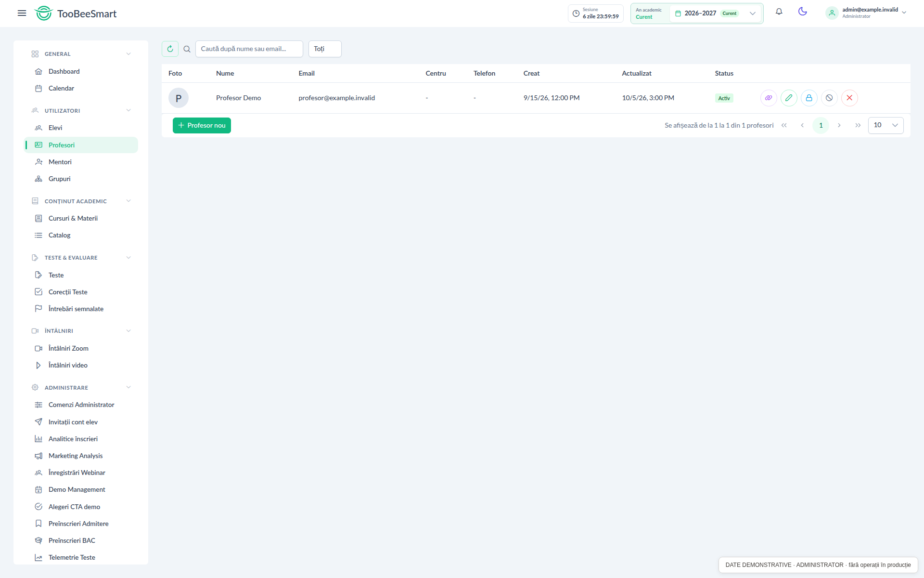924x578 pixels.
Task: Click the purple link icon for Profesor Demo
Action: click(769, 98)
